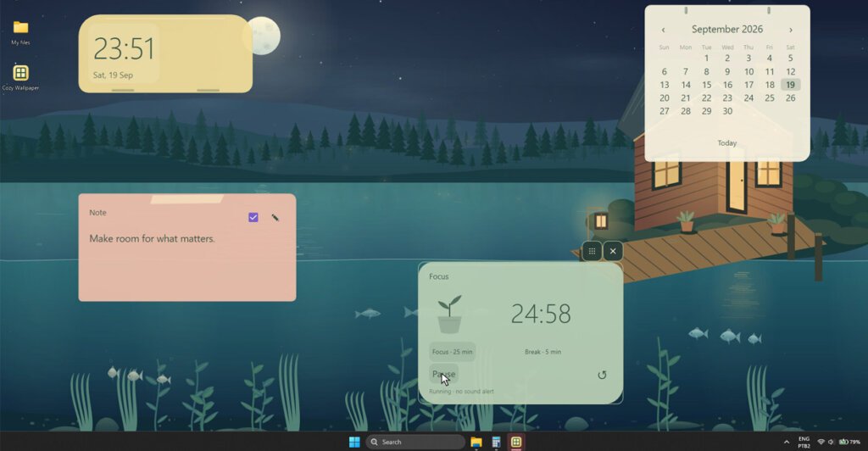
Task: Show hidden system tray icons
Action: [787, 443]
